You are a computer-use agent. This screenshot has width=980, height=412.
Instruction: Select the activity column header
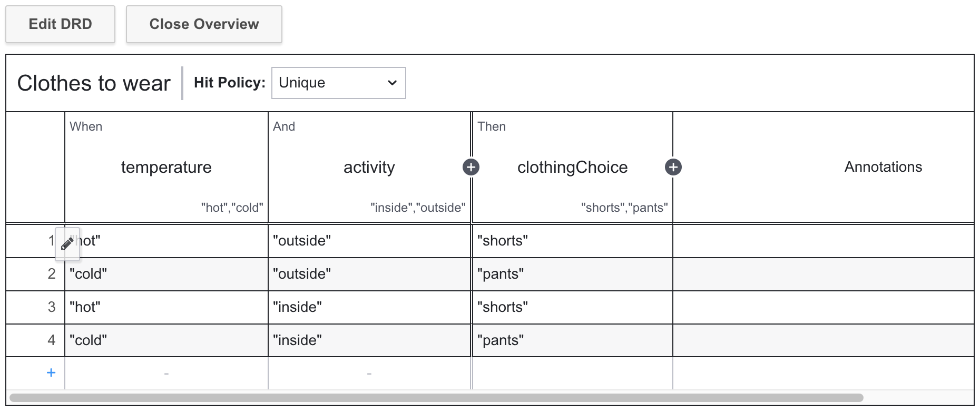tap(369, 167)
